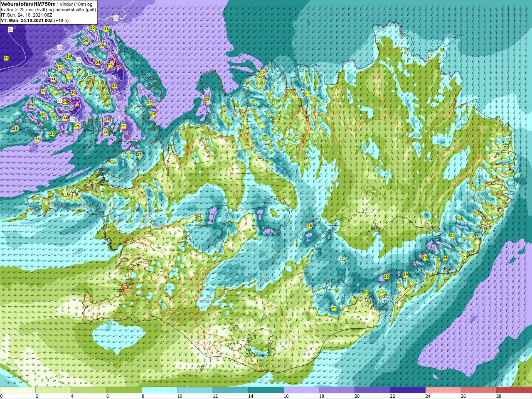Click the salmon 26–28 m/s legend swatch

[479, 390]
